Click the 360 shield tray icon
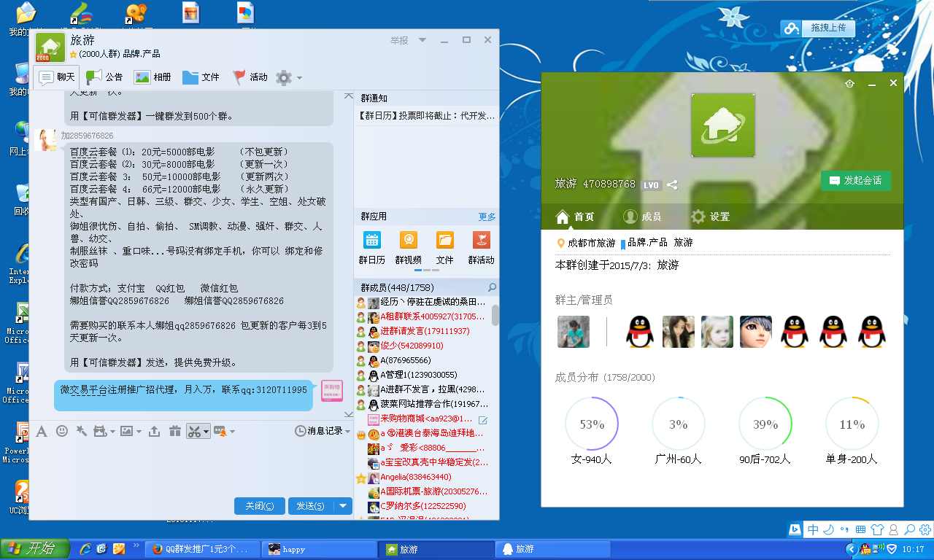The image size is (934, 560). point(891,548)
